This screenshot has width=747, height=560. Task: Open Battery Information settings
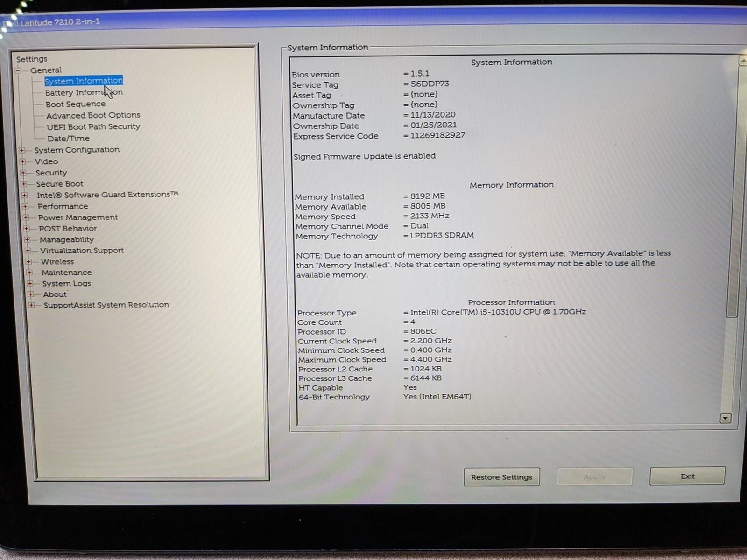coord(84,92)
